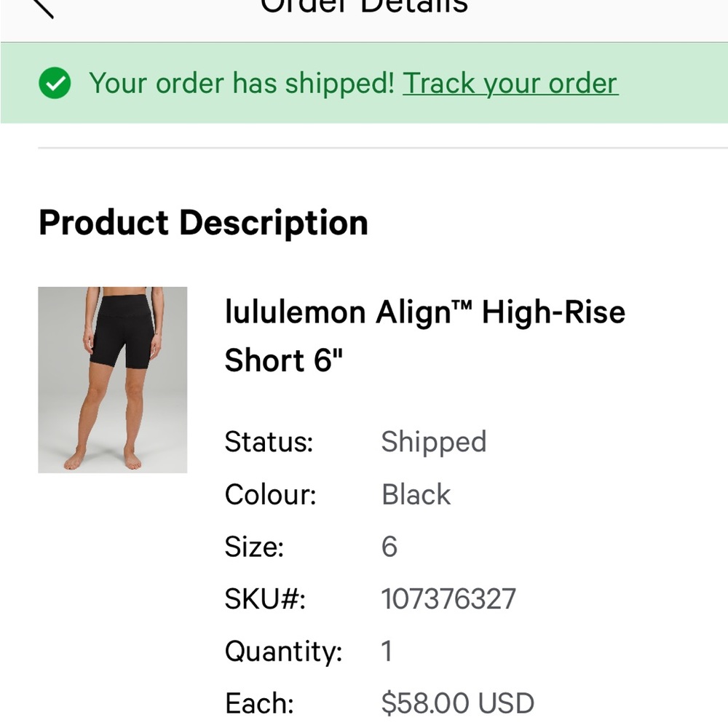Tap the Shipped status value

[434, 442]
